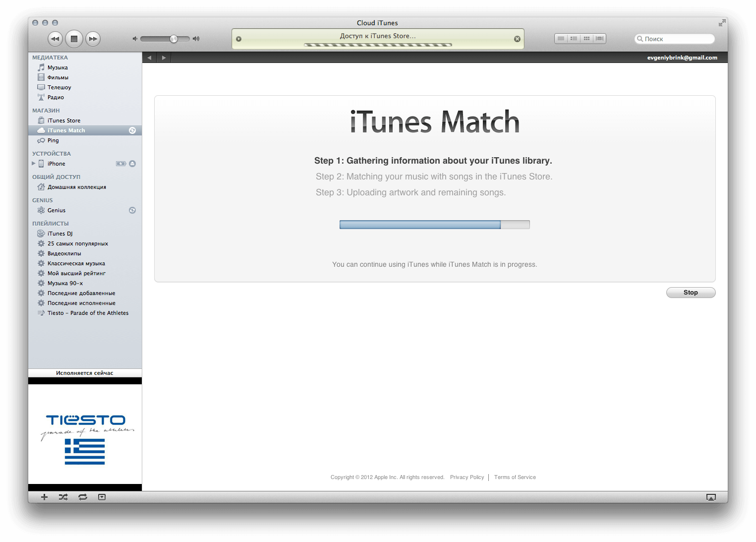
Task: Open the Terms of Service link
Action: 515,477
